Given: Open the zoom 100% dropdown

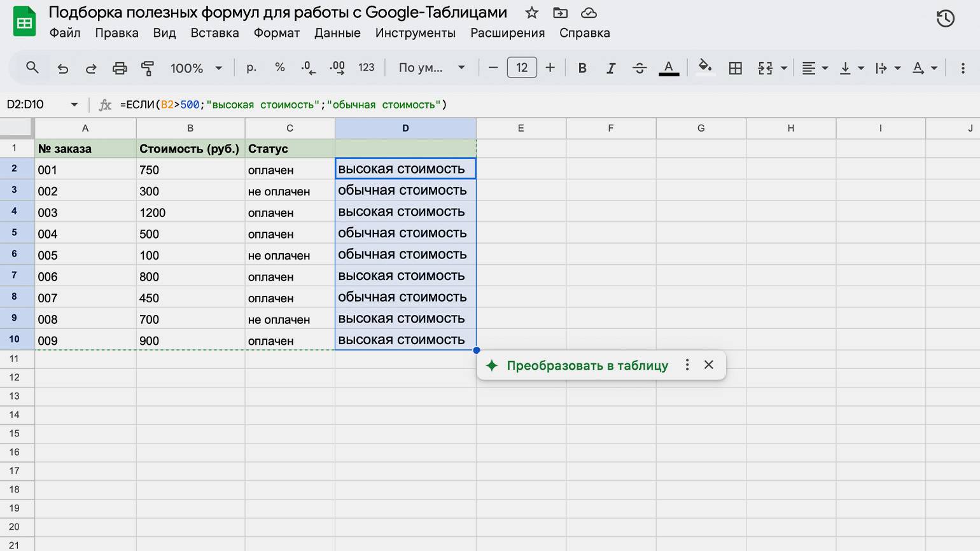Looking at the screenshot, I should (x=196, y=68).
